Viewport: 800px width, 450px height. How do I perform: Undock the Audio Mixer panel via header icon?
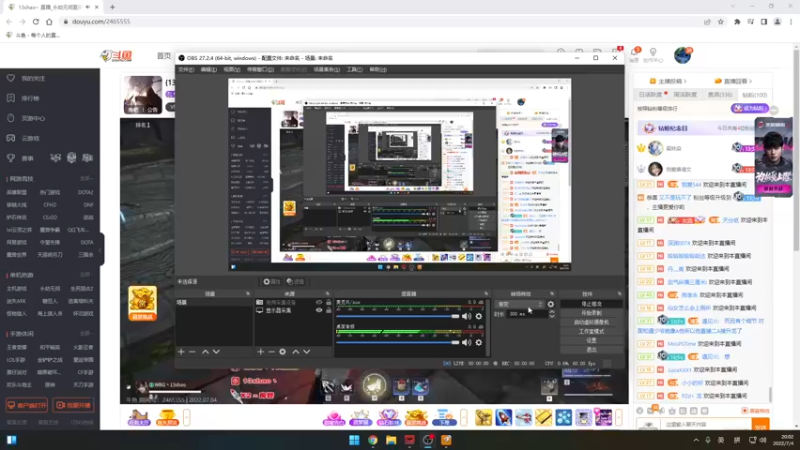click(486, 294)
